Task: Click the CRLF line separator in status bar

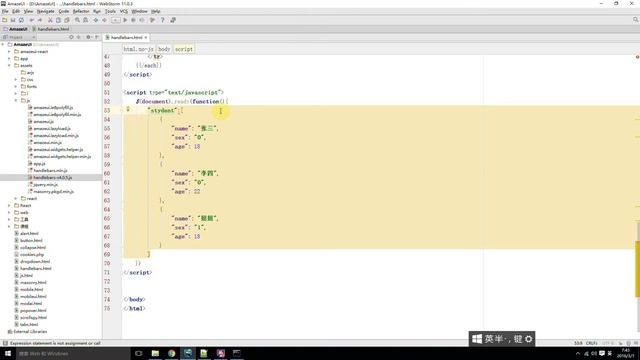Action: point(591,343)
